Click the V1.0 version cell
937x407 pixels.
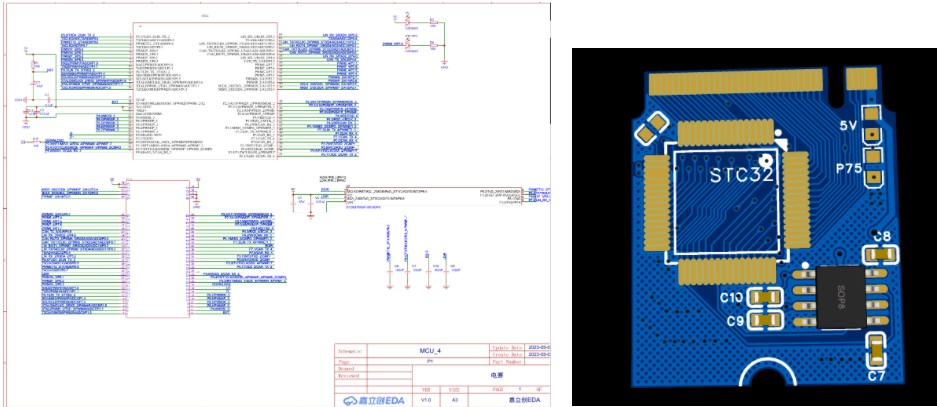(426, 400)
